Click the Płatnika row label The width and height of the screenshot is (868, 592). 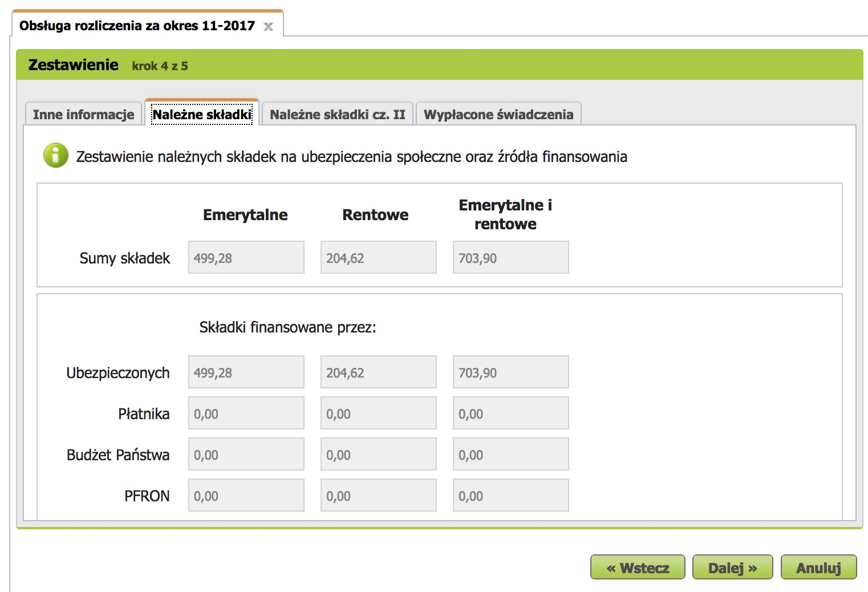click(144, 414)
